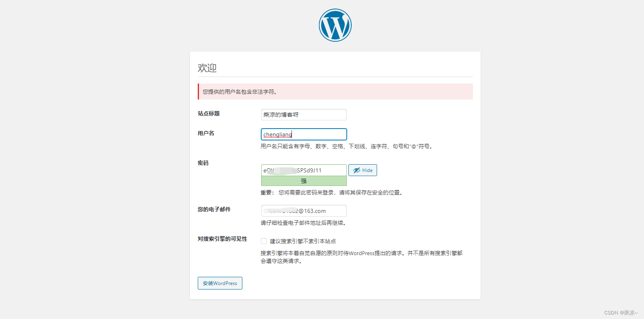The height and width of the screenshot is (319, 644).
Task: Click the 对搜索引擎的可见性 label
Action: pos(222,239)
